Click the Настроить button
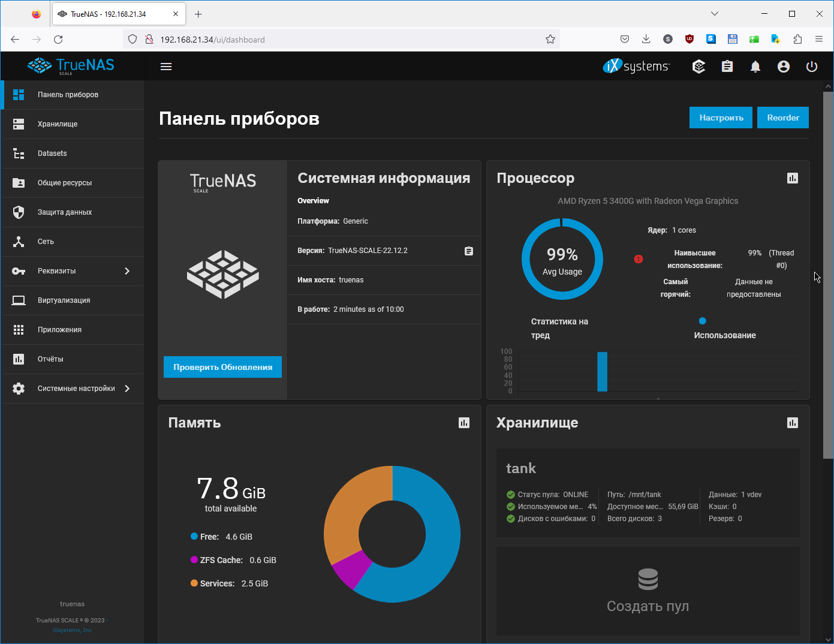 [x=721, y=118]
